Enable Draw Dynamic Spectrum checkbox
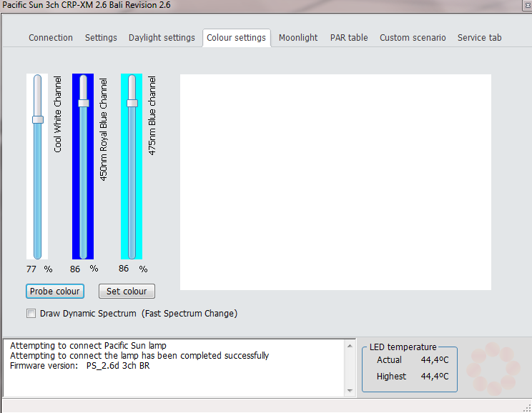 31,314
